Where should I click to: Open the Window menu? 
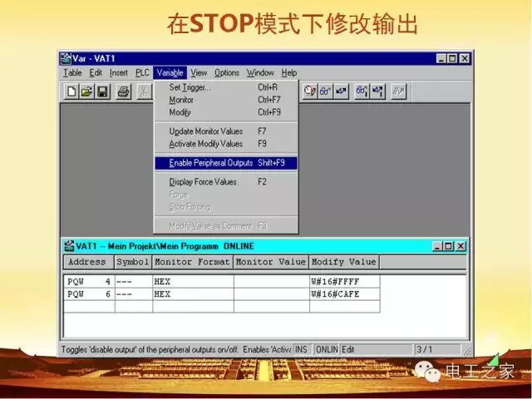(x=260, y=73)
